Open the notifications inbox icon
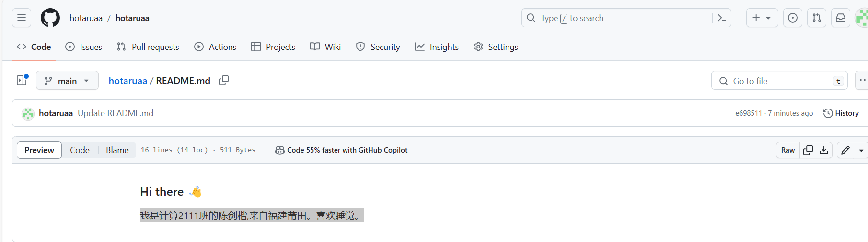The width and height of the screenshot is (868, 242). click(x=841, y=18)
